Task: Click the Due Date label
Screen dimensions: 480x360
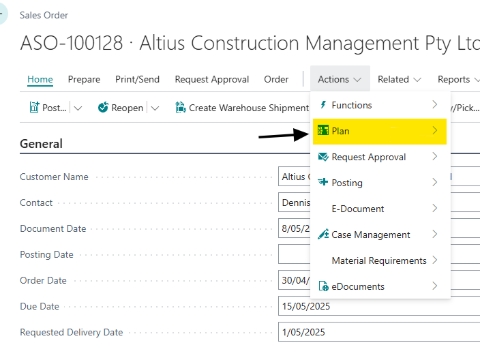Action: [39, 306]
